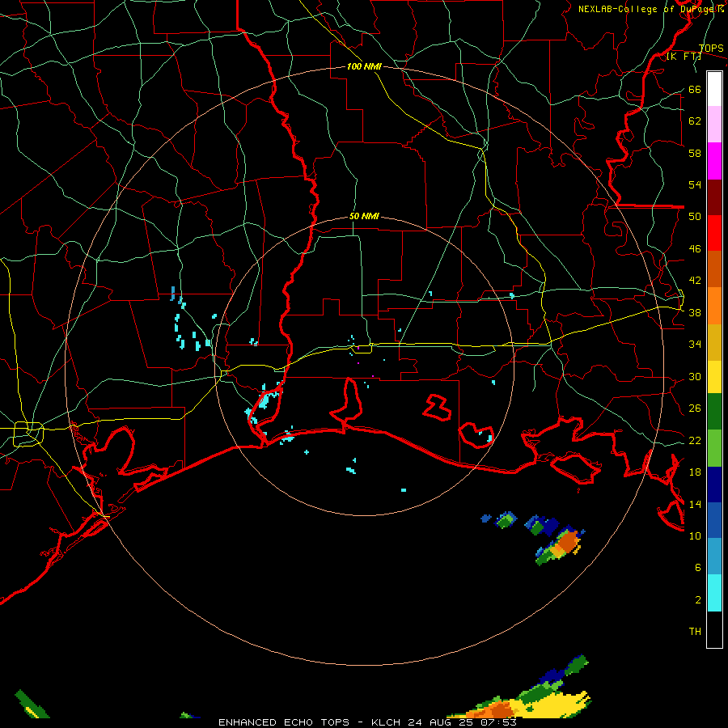Viewport: 728px width, 728px height.
Task: Pick the burnt orange legend swatch near 42
Action: 714,269
